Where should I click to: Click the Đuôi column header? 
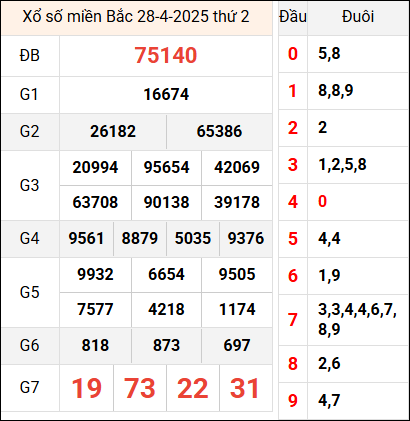pyautogui.click(x=358, y=17)
